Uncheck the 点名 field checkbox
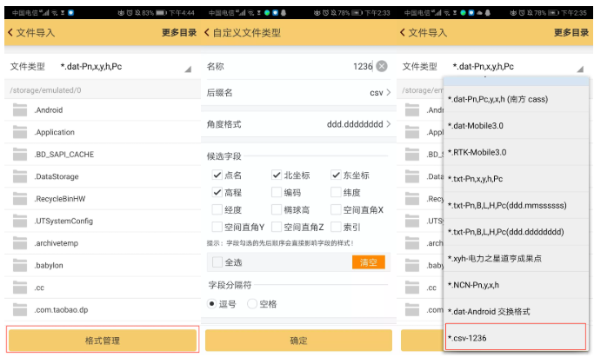 217,175
